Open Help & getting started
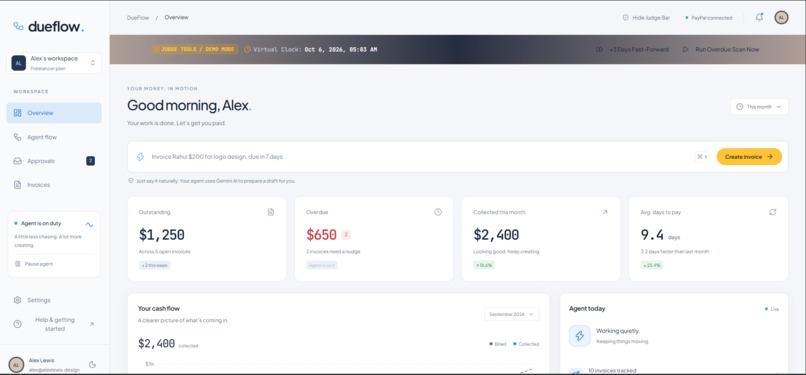The width and height of the screenshot is (806, 375). point(54,324)
